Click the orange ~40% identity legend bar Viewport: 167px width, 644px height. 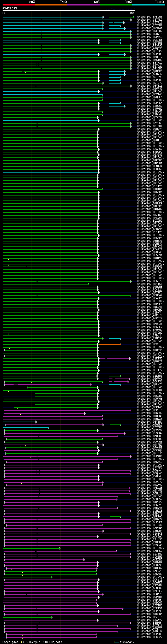tap(51, 4)
